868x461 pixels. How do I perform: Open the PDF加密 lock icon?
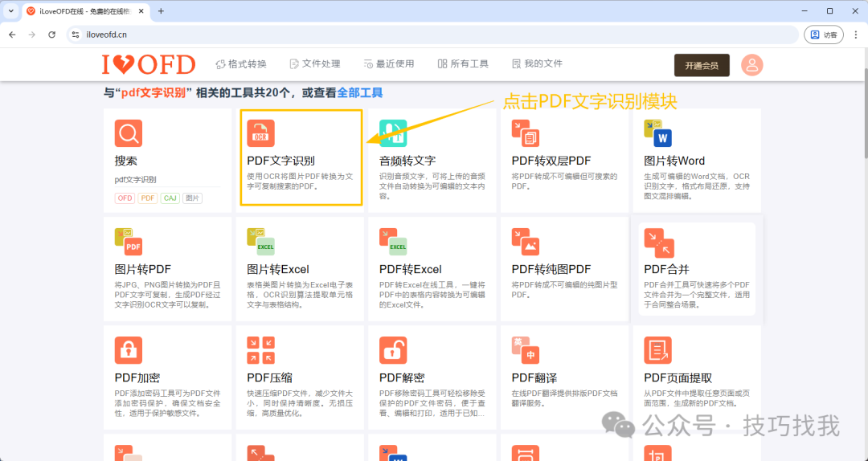[x=129, y=350]
